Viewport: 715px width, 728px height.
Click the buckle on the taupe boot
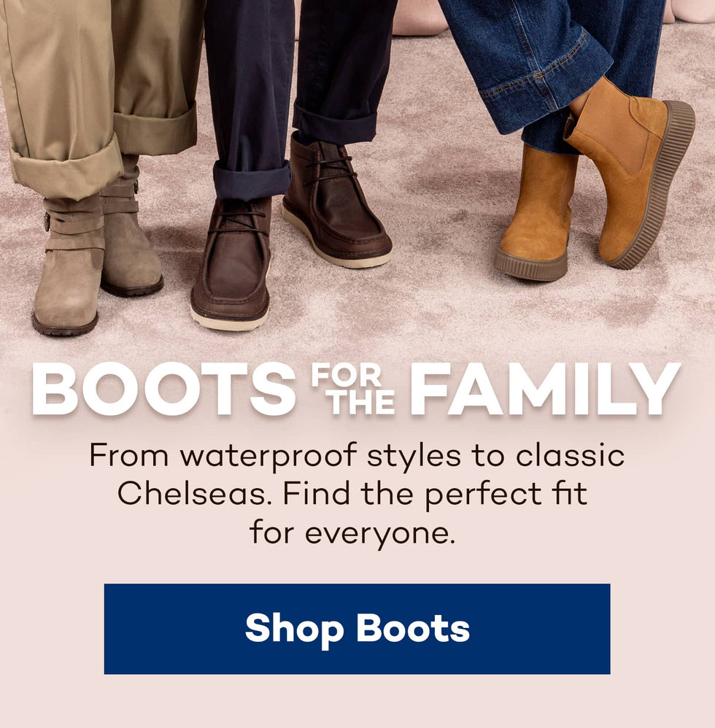[x=47, y=222]
